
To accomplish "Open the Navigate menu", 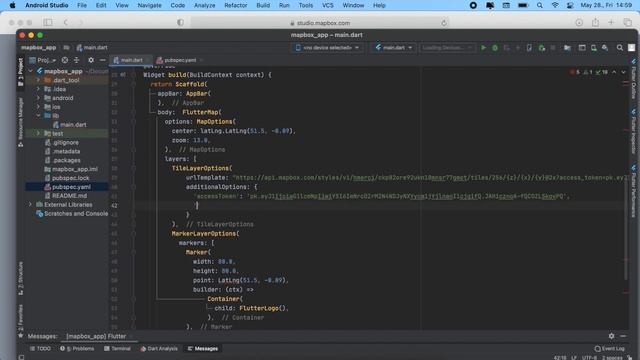I will coord(149,5).
